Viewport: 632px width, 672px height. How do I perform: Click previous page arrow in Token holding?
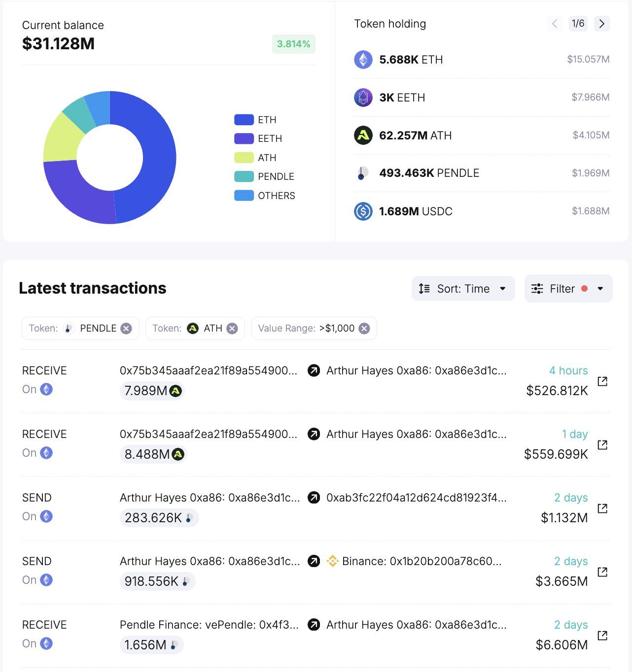[x=554, y=24]
